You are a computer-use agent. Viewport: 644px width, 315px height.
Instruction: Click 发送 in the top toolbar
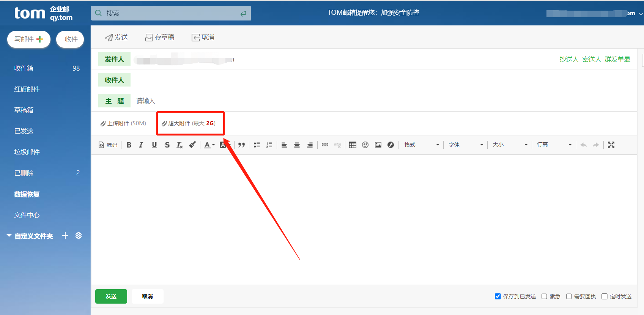point(117,37)
